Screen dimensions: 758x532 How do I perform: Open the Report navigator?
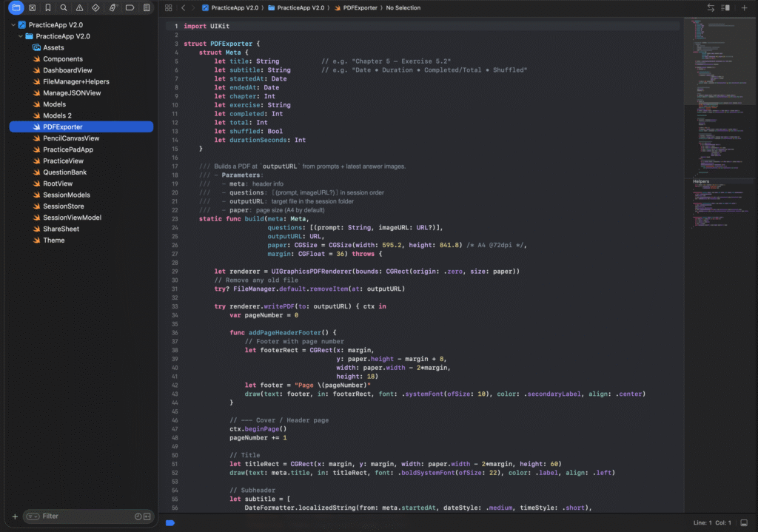coord(147,7)
